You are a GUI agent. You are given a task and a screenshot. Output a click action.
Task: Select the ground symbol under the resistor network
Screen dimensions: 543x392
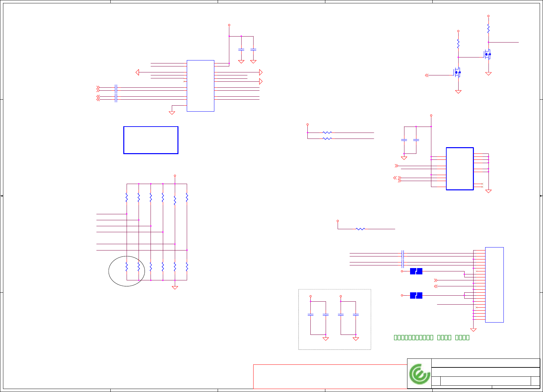coord(175,288)
